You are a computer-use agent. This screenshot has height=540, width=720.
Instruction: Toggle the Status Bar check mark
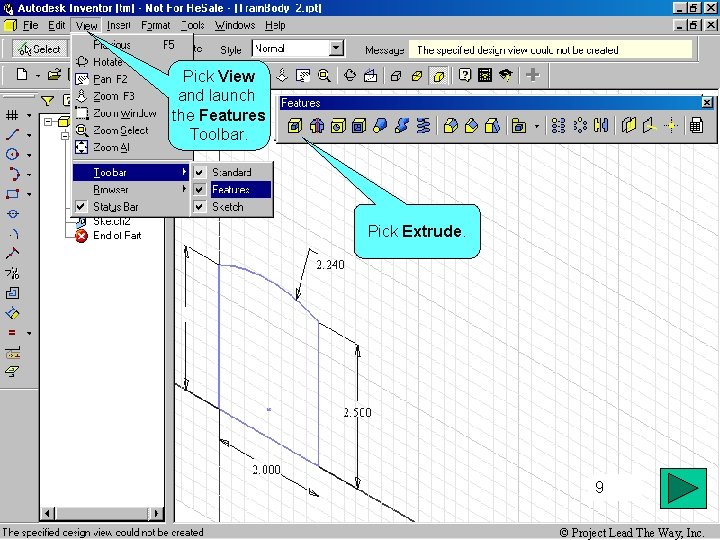[81, 207]
